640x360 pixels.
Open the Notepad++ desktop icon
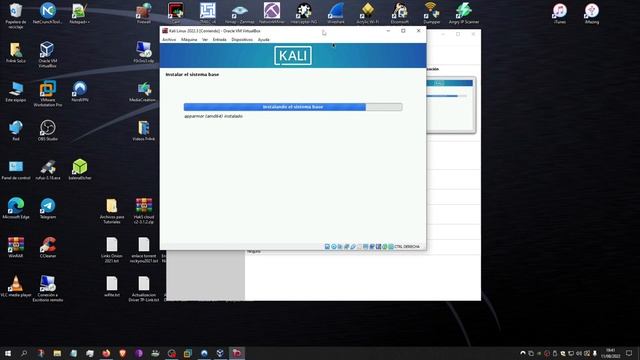[x=80, y=13]
